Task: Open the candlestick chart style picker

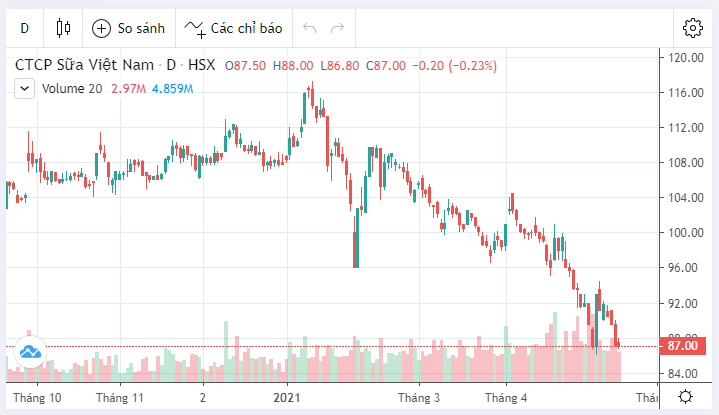Action: [64, 27]
